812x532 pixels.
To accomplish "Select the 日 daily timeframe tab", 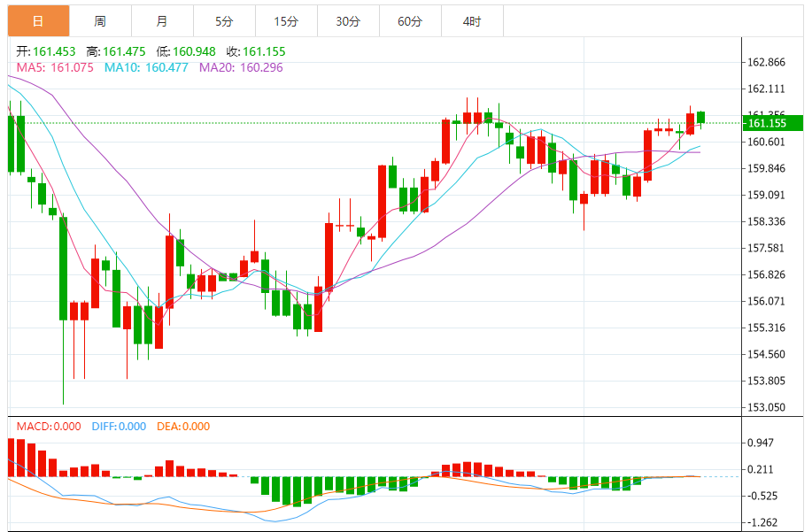I will coord(38,21).
